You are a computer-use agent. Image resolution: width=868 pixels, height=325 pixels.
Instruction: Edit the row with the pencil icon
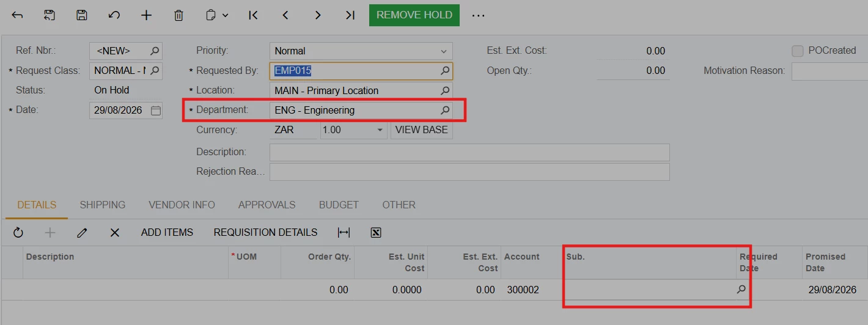coord(83,232)
